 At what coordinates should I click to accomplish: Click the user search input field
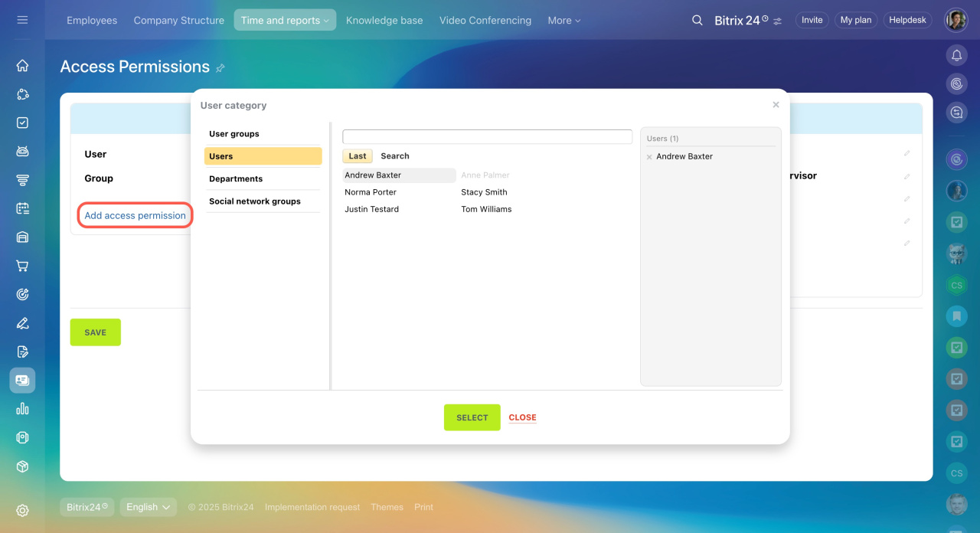pos(487,137)
